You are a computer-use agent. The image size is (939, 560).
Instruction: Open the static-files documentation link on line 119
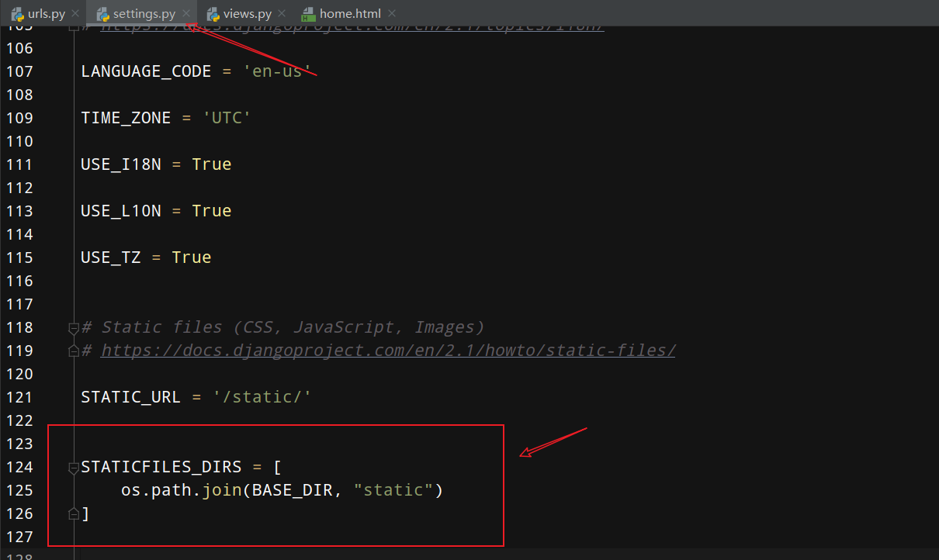tap(388, 350)
